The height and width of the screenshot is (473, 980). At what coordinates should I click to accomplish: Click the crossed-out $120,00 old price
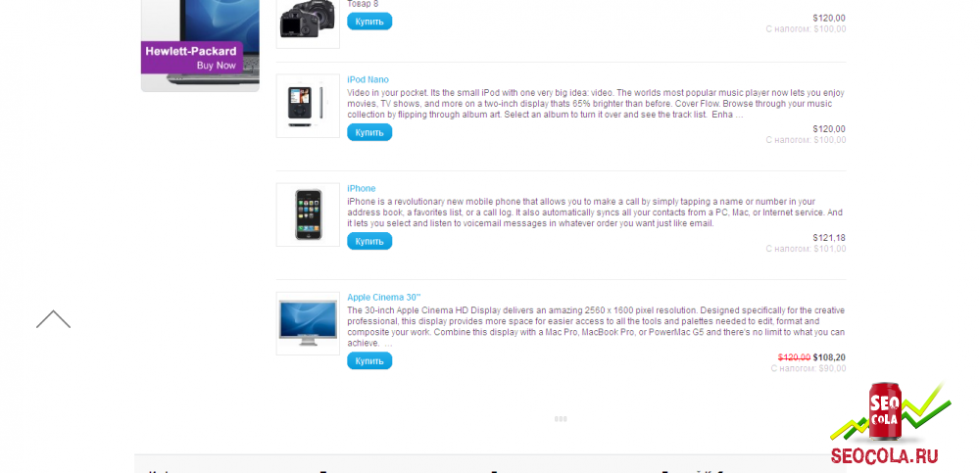(795, 357)
